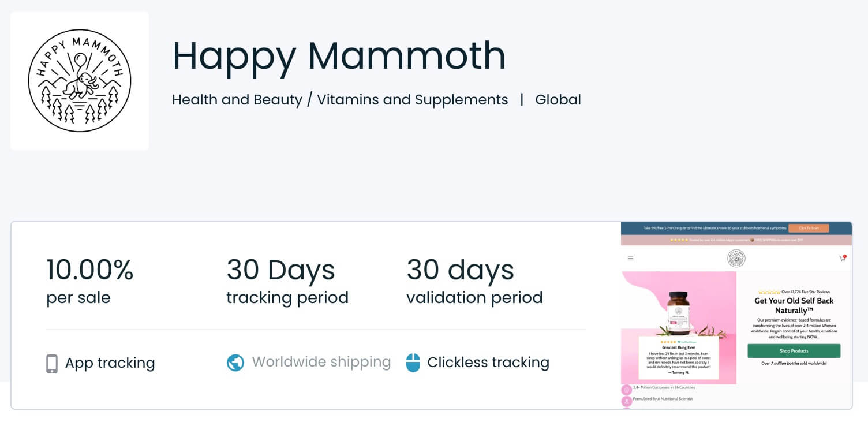Click the 10.00% per sale commission figure
The image size is (868, 426).
click(x=90, y=280)
